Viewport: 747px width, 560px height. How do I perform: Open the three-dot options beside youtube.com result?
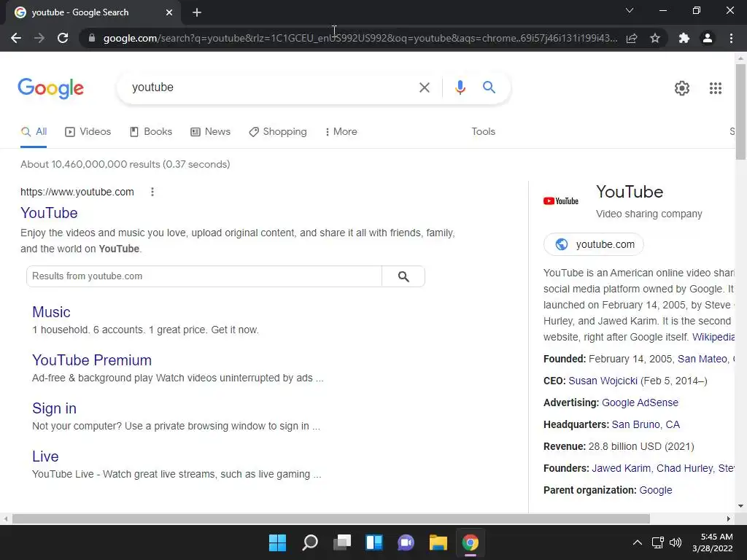pyautogui.click(x=152, y=192)
